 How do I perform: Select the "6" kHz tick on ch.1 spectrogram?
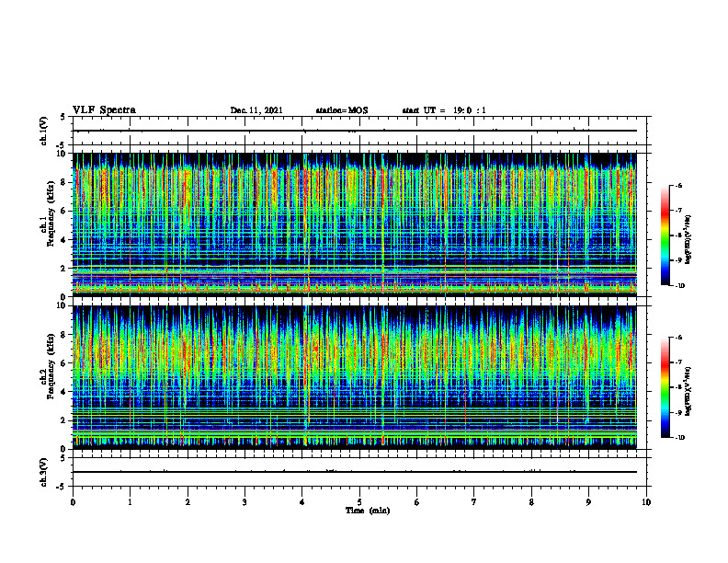(x=63, y=211)
